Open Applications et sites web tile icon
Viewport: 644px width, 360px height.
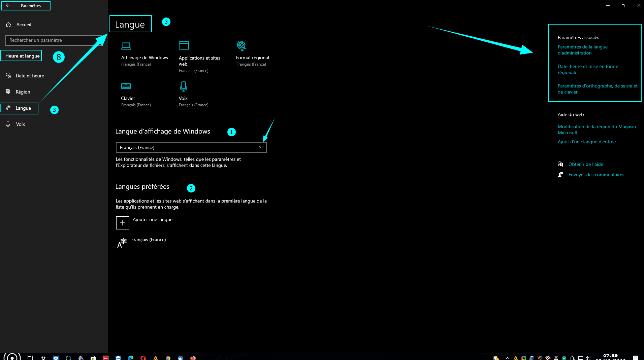click(184, 45)
